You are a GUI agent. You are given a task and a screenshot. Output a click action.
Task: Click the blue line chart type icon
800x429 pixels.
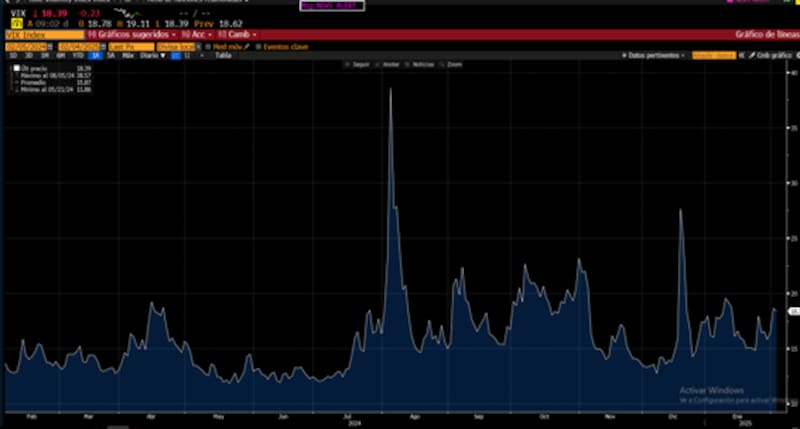(x=175, y=56)
